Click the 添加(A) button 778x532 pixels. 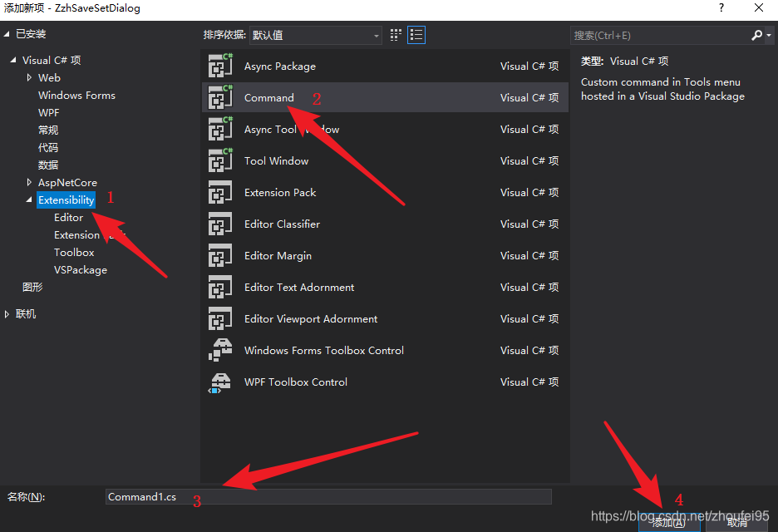click(669, 523)
